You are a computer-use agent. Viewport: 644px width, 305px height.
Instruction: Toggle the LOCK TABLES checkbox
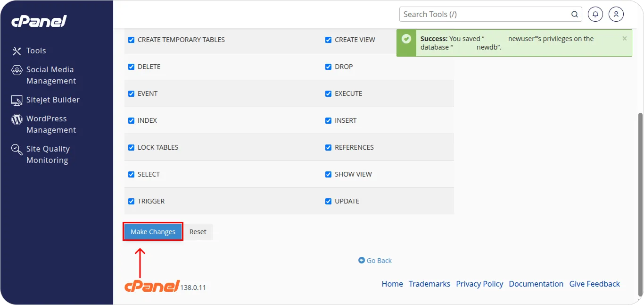click(132, 147)
